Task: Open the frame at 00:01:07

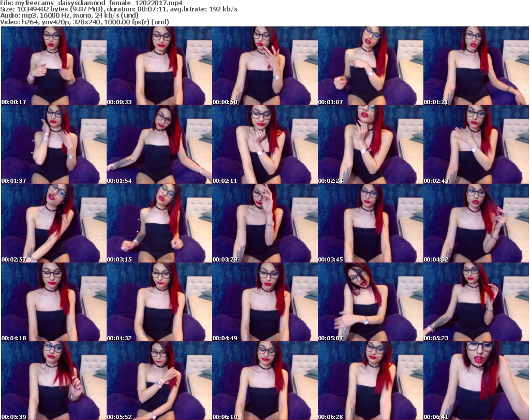Action: tap(371, 66)
